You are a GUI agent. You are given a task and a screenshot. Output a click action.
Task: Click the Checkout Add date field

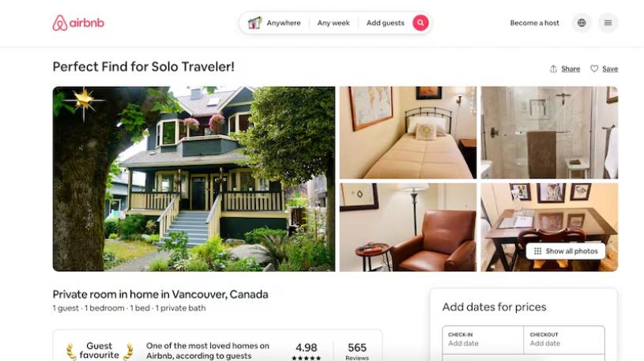click(564, 340)
